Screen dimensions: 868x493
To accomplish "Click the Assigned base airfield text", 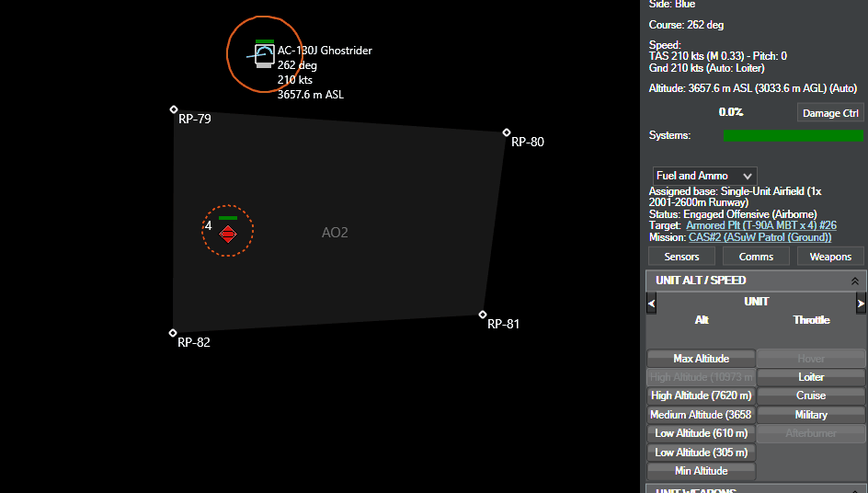I will click(x=736, y=197).
